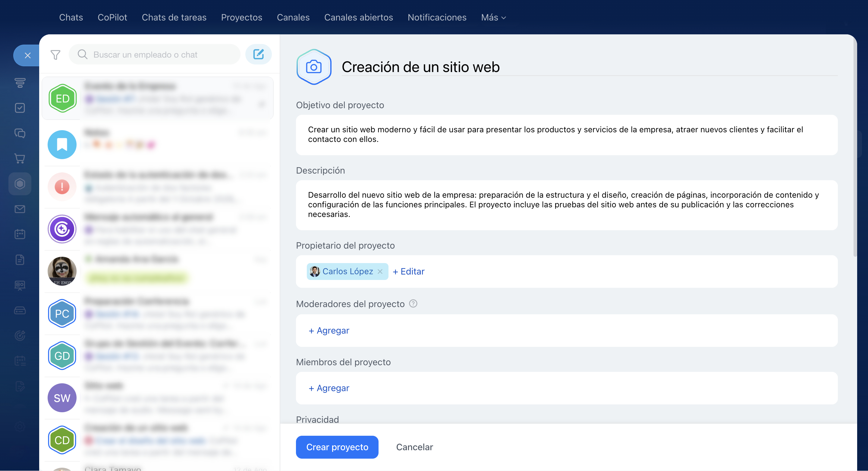Open chat with raccoon photo avatar
Image resolution: width=868 pixels, height=471 pixels.
(62, 271)
